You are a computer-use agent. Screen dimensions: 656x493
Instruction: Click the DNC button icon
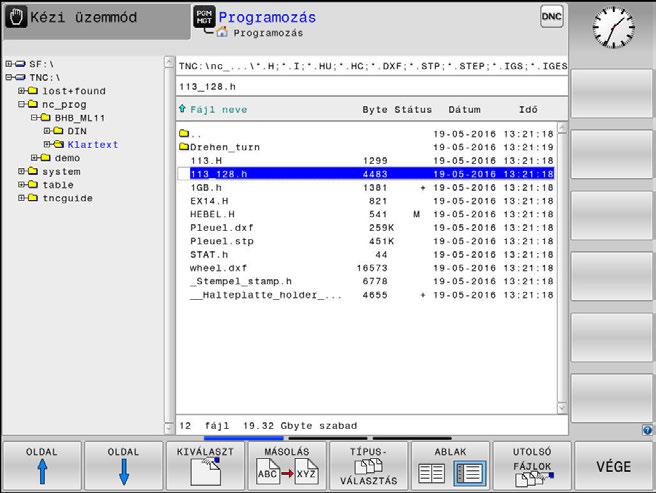(x=551, y=17)
